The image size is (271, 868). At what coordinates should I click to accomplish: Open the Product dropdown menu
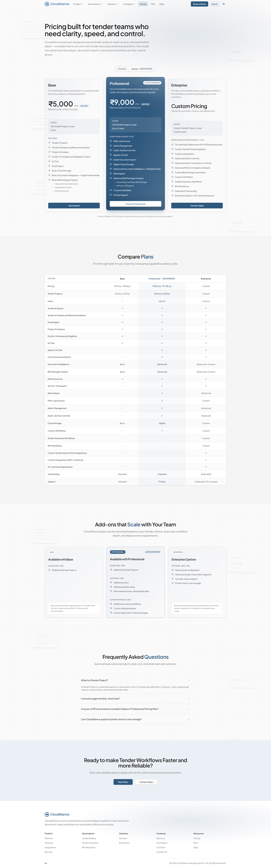(78, 4)
